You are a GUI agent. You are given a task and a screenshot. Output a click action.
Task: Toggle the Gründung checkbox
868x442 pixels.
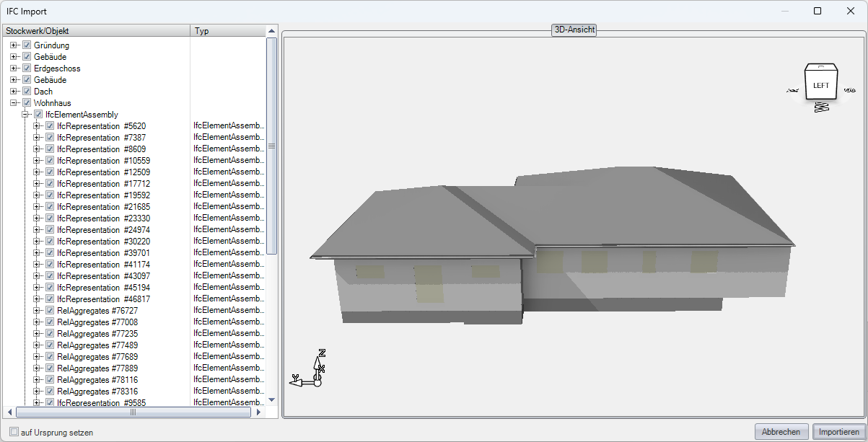[27, 45]
